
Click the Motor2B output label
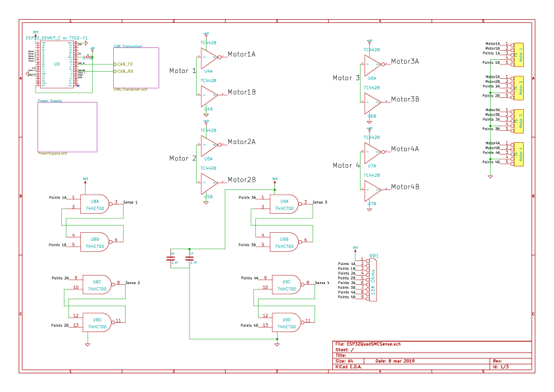coord(241,180)
